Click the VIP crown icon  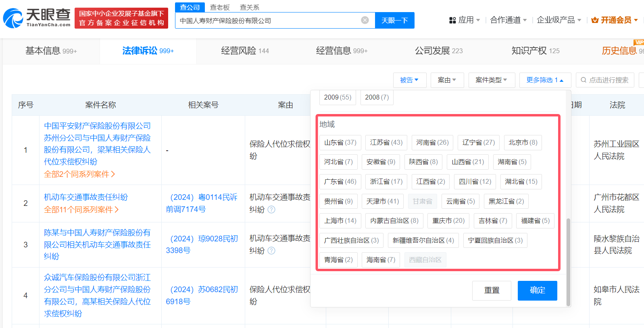(595, 20)
